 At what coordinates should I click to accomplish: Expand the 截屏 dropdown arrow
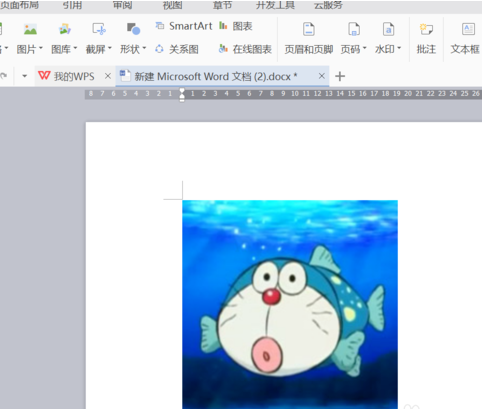110,49
